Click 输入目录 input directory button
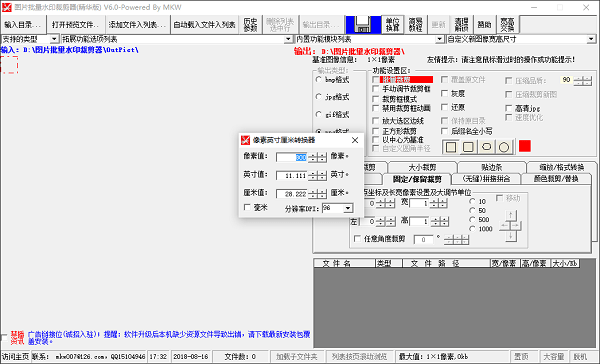 pyautogui.click(x=23, y=25)
